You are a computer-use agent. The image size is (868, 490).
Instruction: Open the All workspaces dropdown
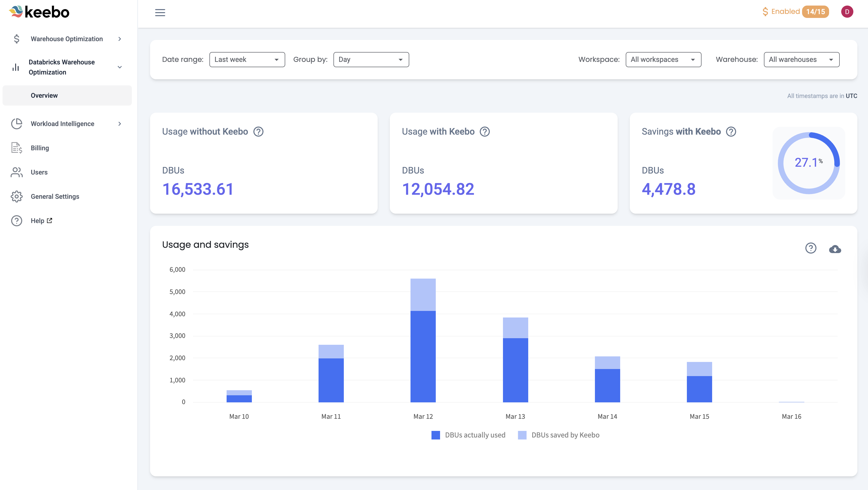point(663,60)
